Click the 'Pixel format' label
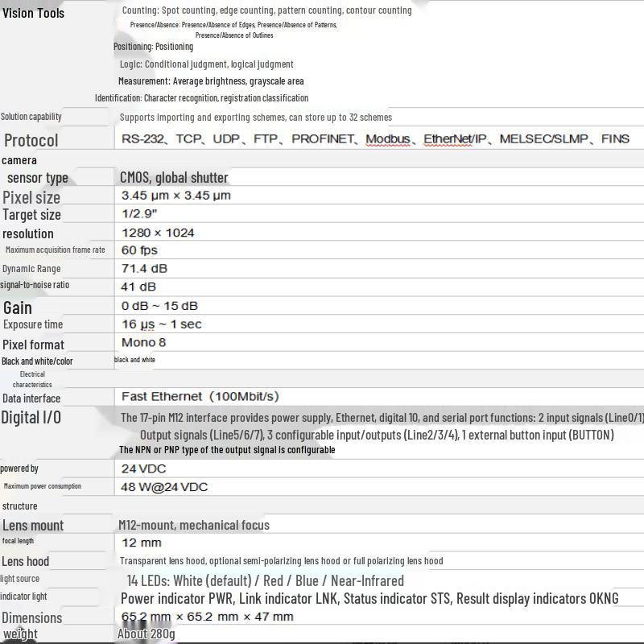This screenshot has width=644, height=644. 33,345
